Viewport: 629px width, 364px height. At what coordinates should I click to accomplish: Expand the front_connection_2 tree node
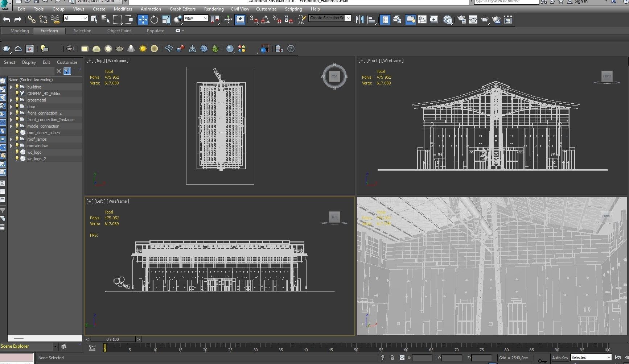(x=11, y=113)
